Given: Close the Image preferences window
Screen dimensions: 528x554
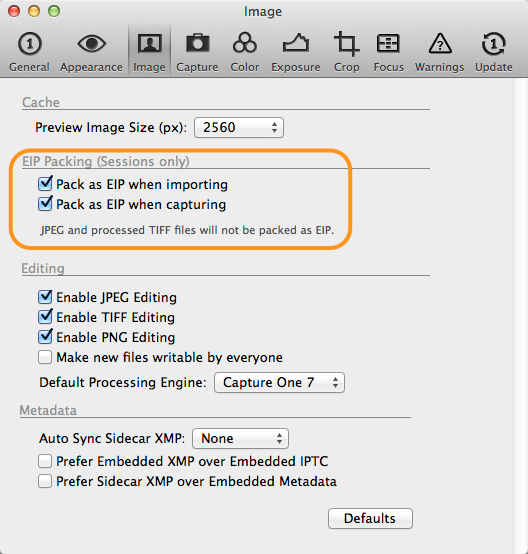Looking at the screenshot, I should click(14, 11).
